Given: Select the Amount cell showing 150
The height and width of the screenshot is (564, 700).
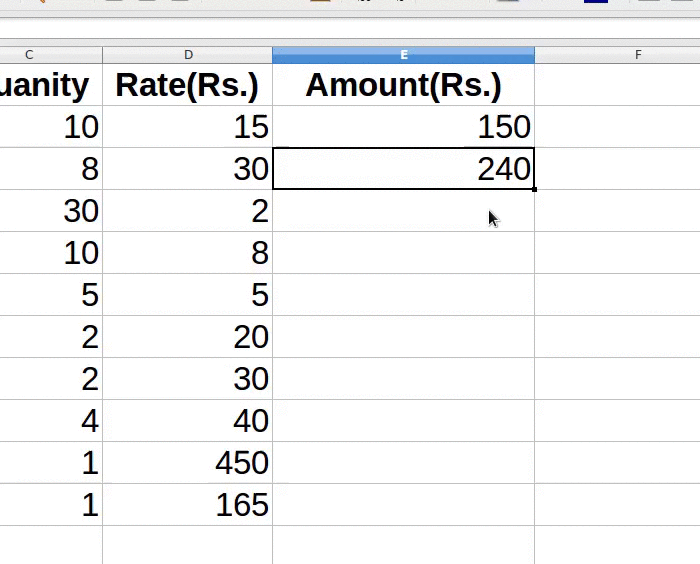Looking at the screenshot, I should (403, 127).
